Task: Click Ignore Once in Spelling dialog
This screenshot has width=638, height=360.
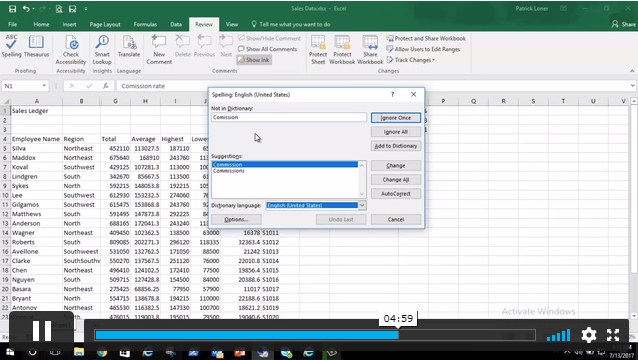Action: [395, 118]
